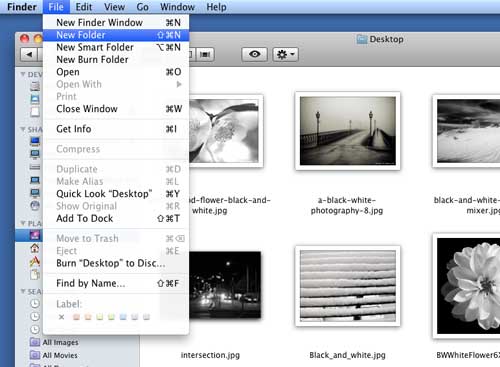The width and height of the screenshot is (500, 367).
Task: Select the flower black-and-white photo thumbnail
Action: [225, 131]
